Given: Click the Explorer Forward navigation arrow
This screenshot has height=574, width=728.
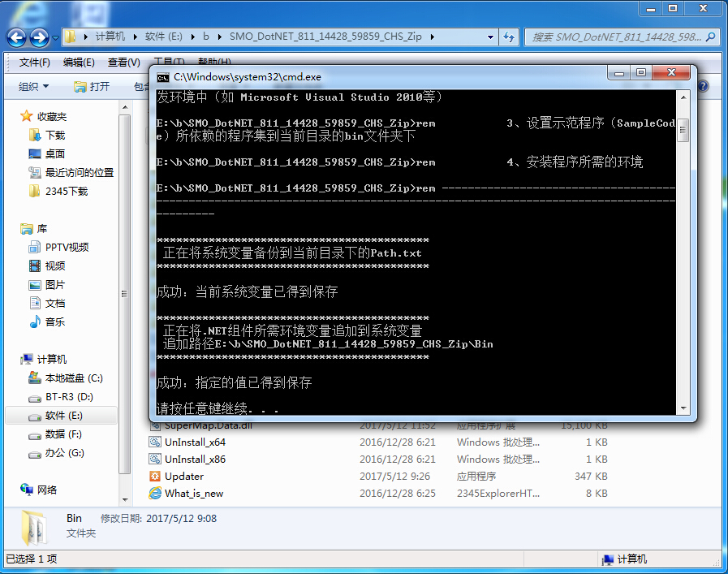Looking at the screenshot, I should pyautogui.click(x=39, y=37).
